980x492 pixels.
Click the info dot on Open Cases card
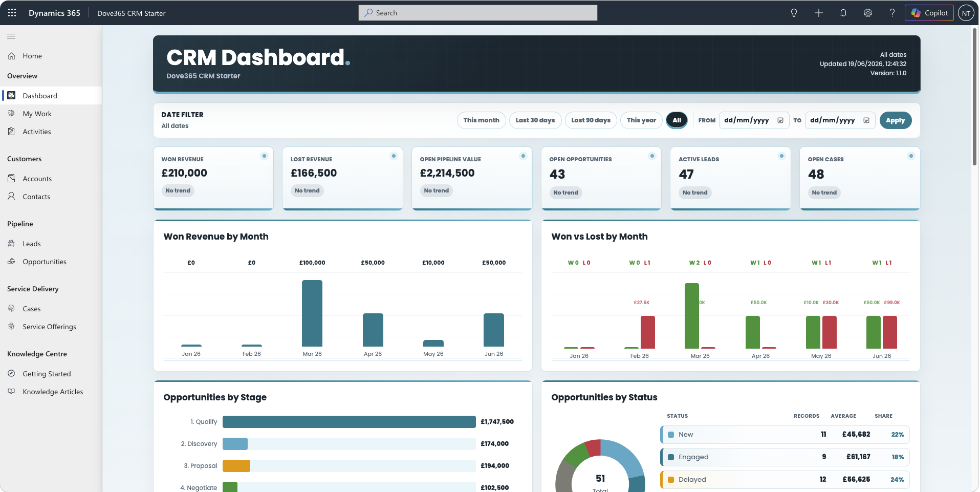point(911,156)
